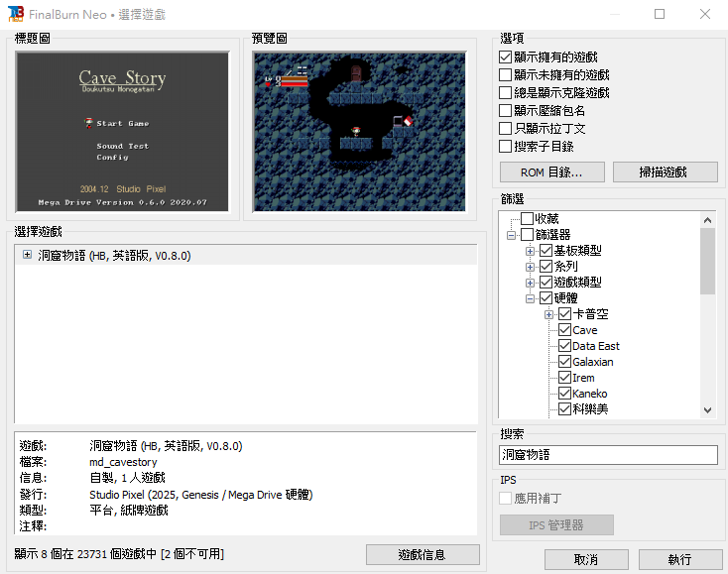Enable the 顯示未擁有的遊戲 checkbox
The width and height of the screenshot is (728, 574).
pyautogui.click(x=505, y=74)
